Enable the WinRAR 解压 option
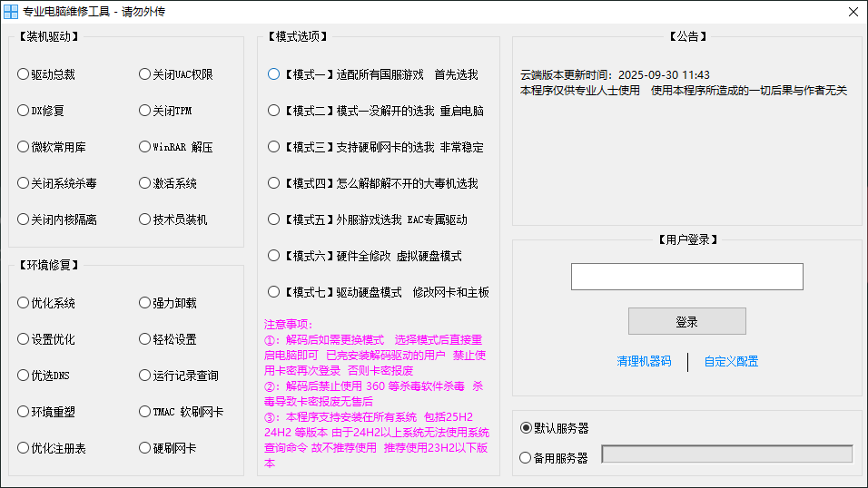 (x=145, y=147)
